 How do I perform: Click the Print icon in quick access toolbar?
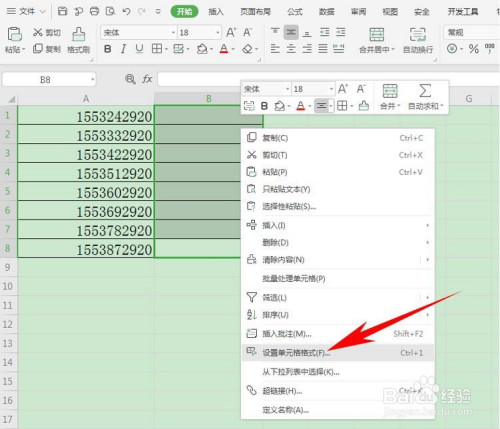[94, 11]
